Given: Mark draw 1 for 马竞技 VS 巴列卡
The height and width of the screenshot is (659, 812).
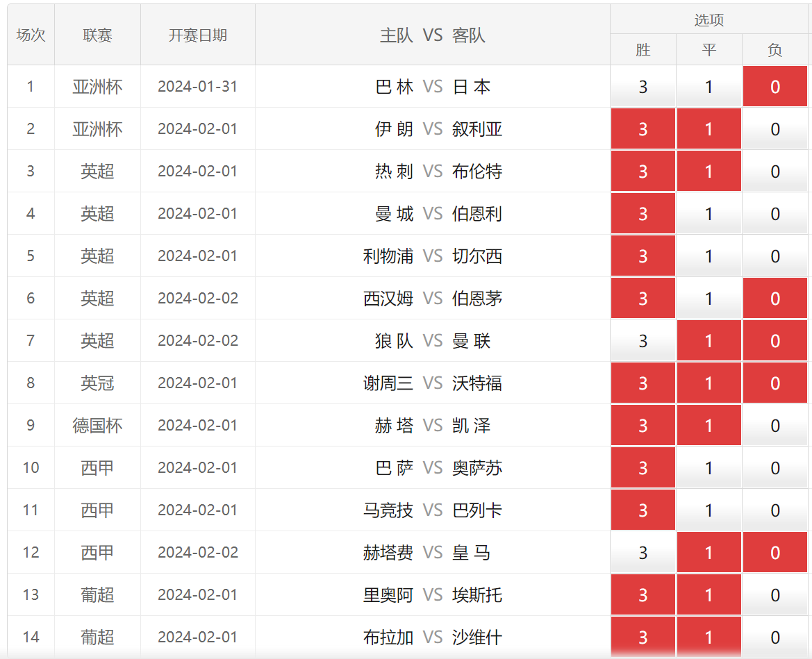Looking at the screenshot, I should pos(709,511).
